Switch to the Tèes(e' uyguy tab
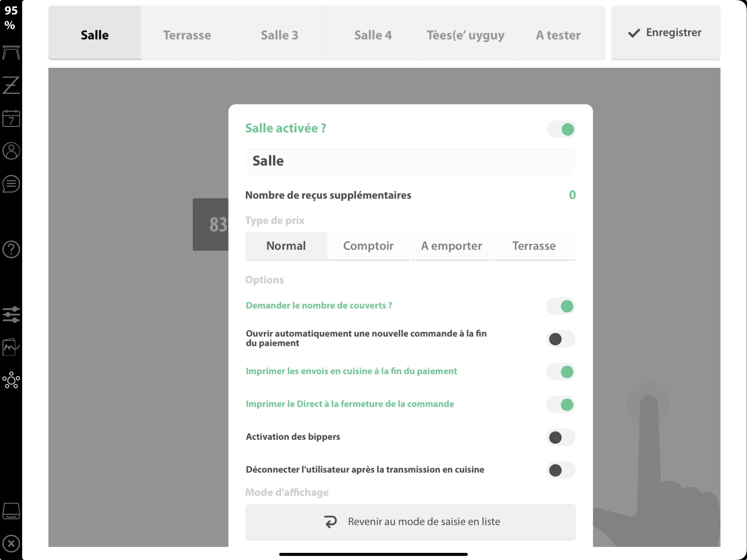 point(466,33)
